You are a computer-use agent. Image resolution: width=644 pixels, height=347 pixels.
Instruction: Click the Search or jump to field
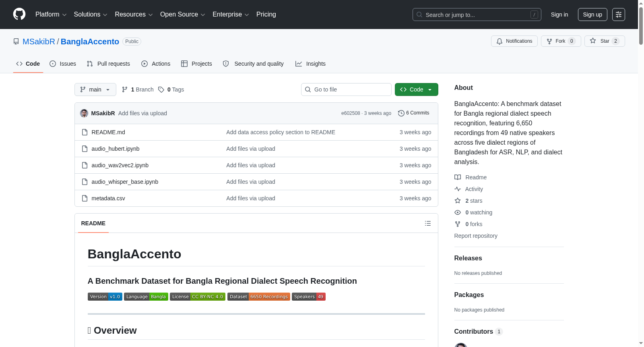pyautogui.click(x=477, y=15)
